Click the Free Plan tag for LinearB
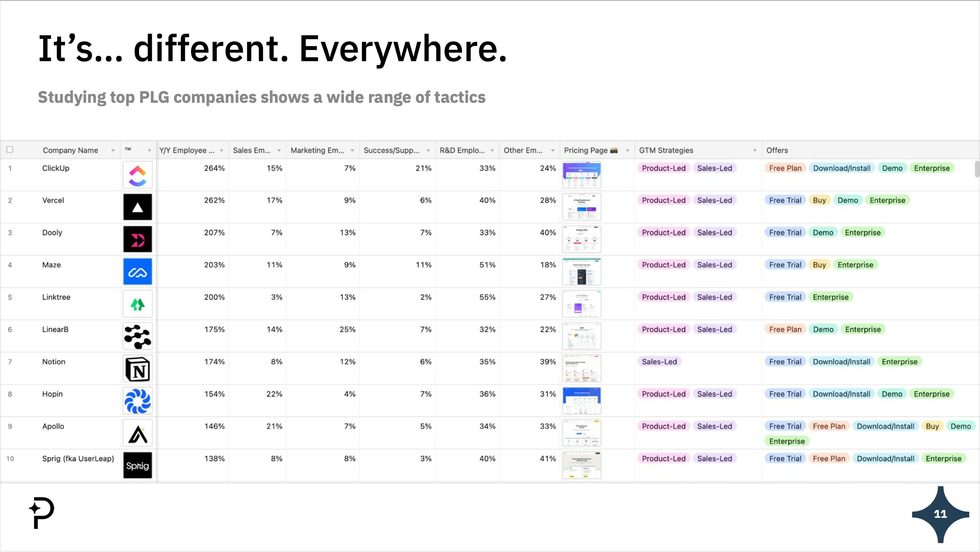The width and height of the screenshot is (980, 552). (785, 329)
